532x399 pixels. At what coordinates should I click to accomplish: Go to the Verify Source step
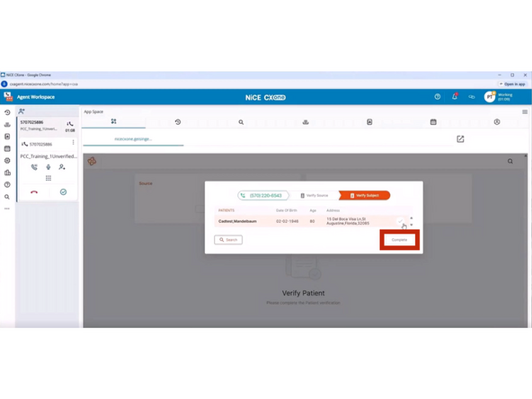coord(315,195)
